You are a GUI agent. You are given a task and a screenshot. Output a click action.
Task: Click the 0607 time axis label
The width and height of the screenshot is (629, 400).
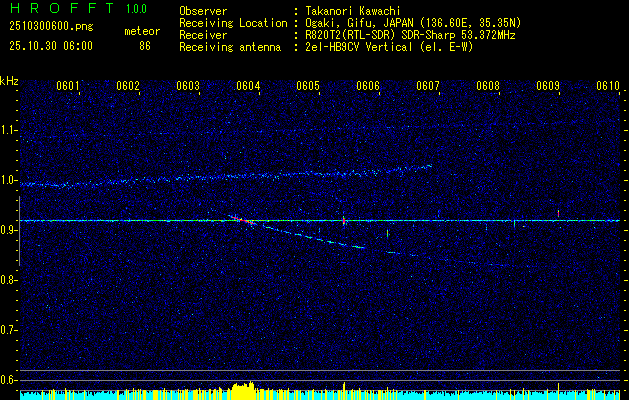pyautogui.click(x=428, y=86)
